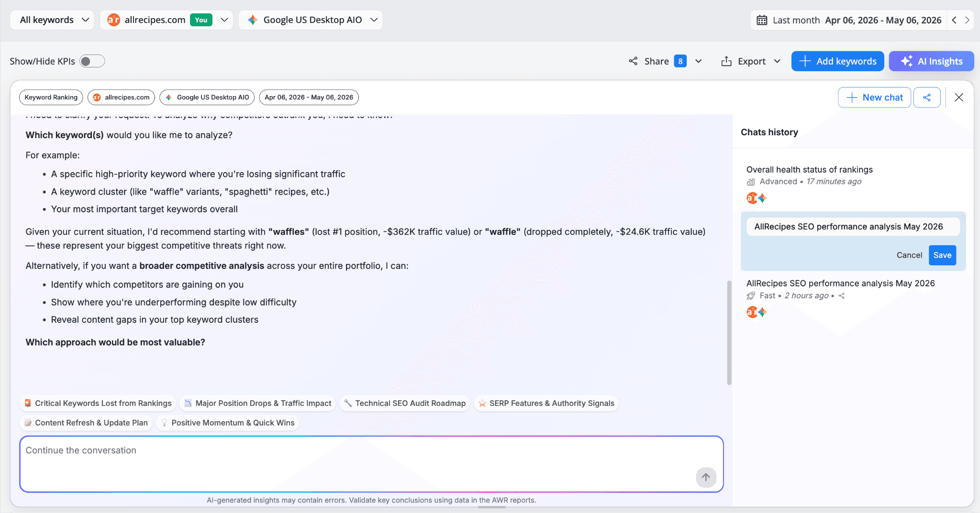Select the Keyword Ranking chip
The height and width of the screenshot is (513, 980).
[51, 98]
